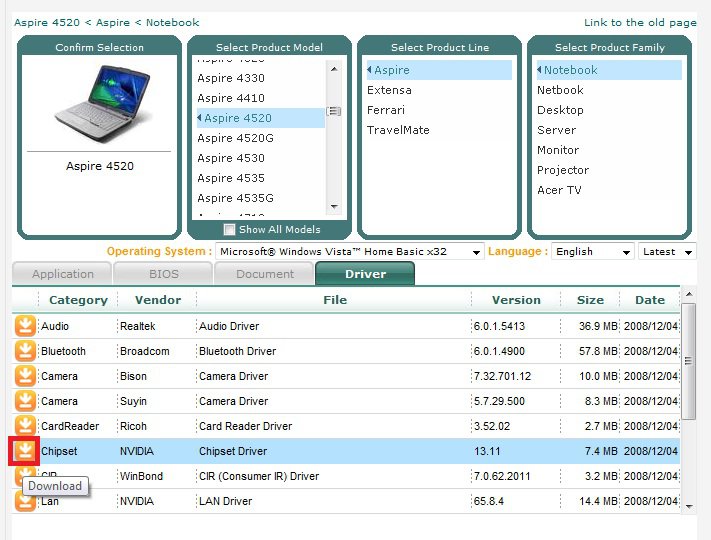Click the LAN Driver file name

[225, 501]
